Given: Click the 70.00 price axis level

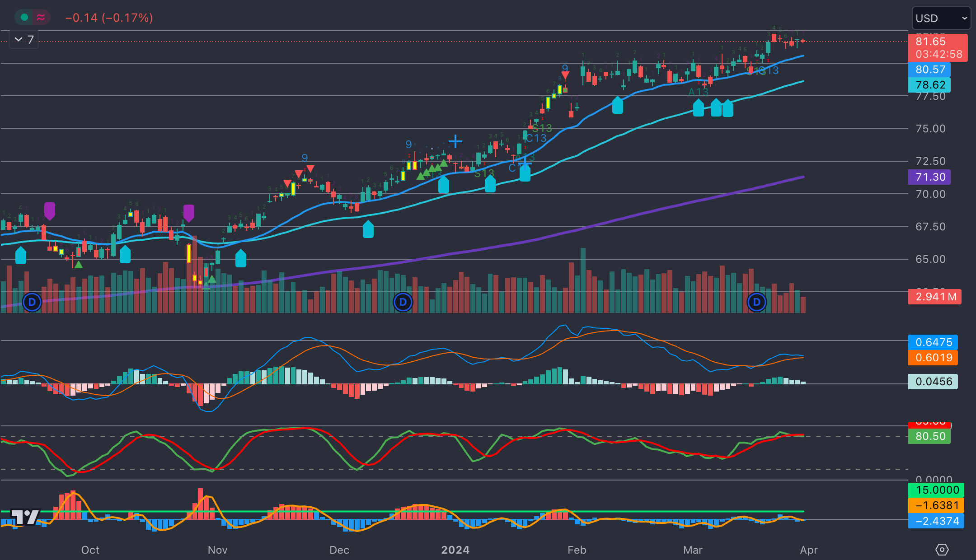Looking at the screenshot, I should pos(930,194).
